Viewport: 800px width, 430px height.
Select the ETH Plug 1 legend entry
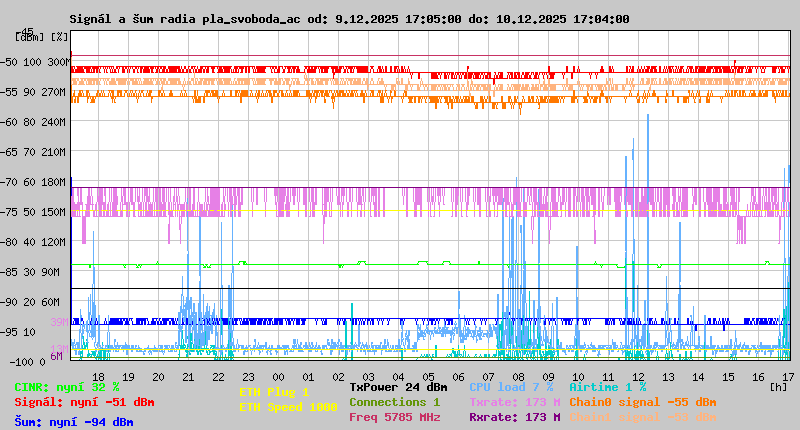[x=274, y=392]
